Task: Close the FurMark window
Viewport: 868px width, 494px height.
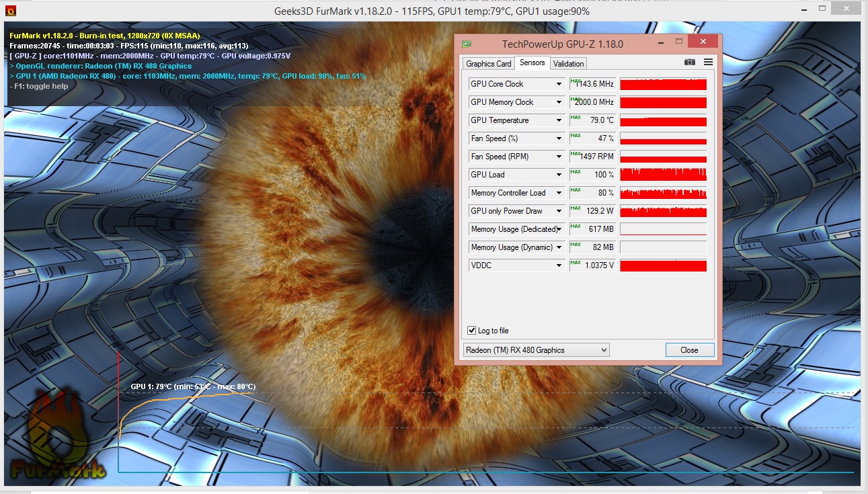Action: 845,9
